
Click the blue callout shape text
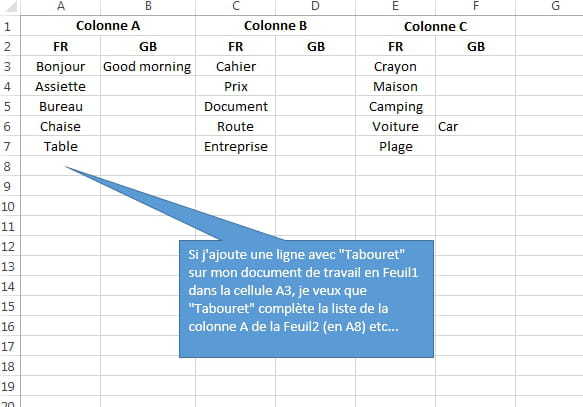click(x=303, y=291)
